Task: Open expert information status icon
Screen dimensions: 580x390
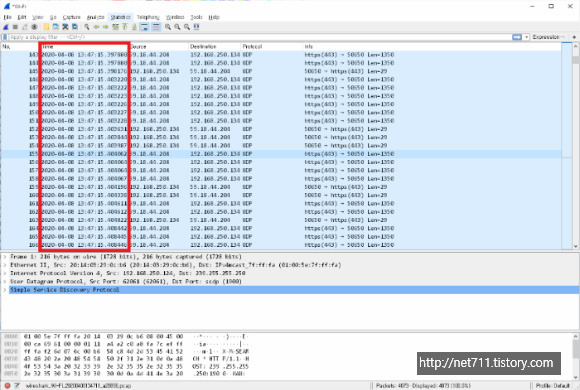Action: (x=7, y=386)
